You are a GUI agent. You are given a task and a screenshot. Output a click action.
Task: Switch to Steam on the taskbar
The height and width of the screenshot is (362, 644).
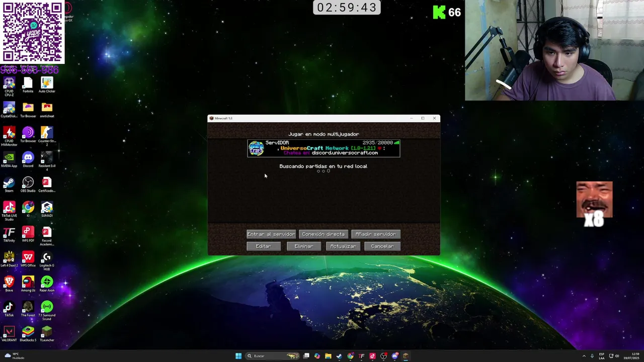pyautogui.click(x=339, y=356)
